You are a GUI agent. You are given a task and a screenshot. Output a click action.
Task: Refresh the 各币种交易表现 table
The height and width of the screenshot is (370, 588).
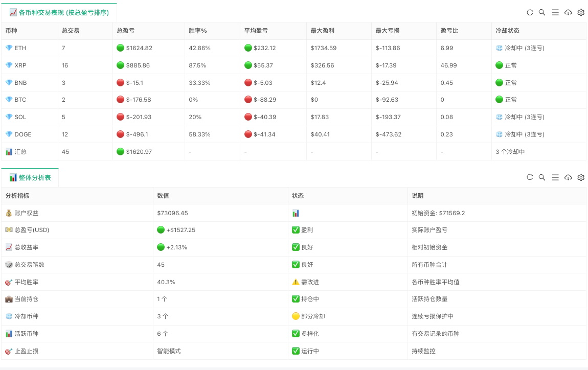[x=530, y=12]
